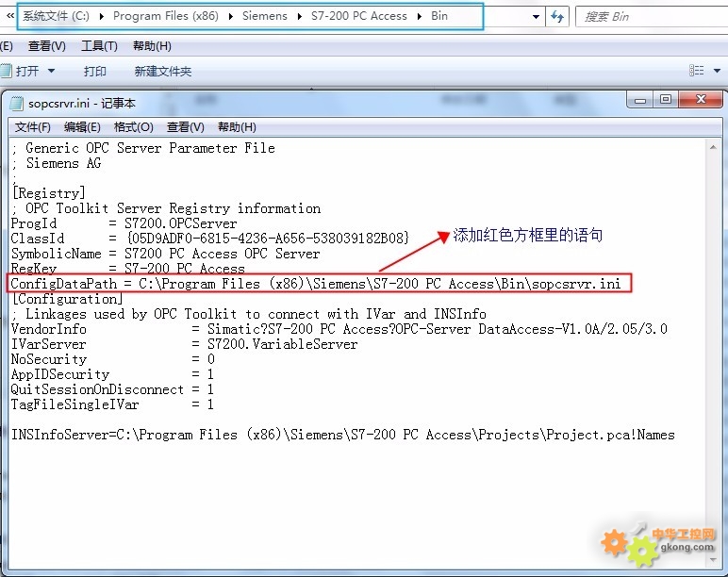The image size is (728, 577).
Task: Open Notepad 编辑(E) menu
Action: [82, 127]
